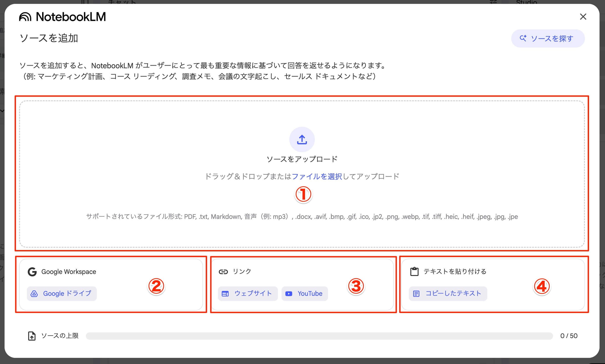Click the Google Drive triangle icon

[x=34, y=293]
